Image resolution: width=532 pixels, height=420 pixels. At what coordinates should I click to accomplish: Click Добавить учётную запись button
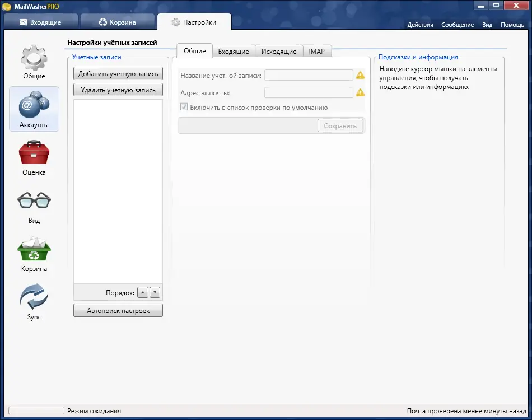coord(118,73)
